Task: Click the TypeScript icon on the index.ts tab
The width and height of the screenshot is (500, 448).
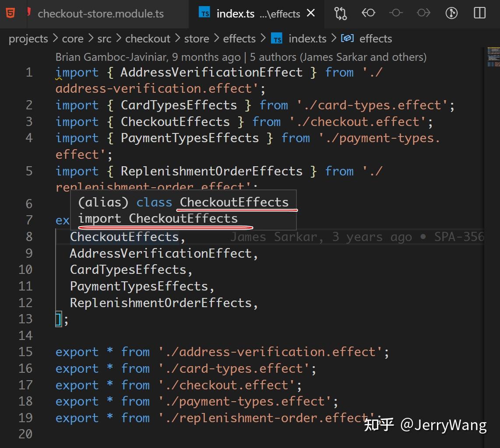Action: (x=204, y=13)
